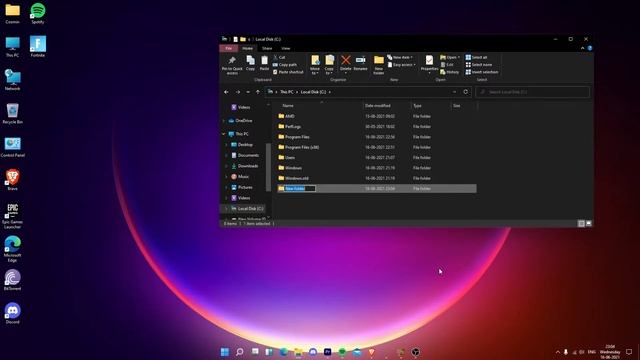
Task: Open the Windows Start button
Action: [x=225, y=352]
